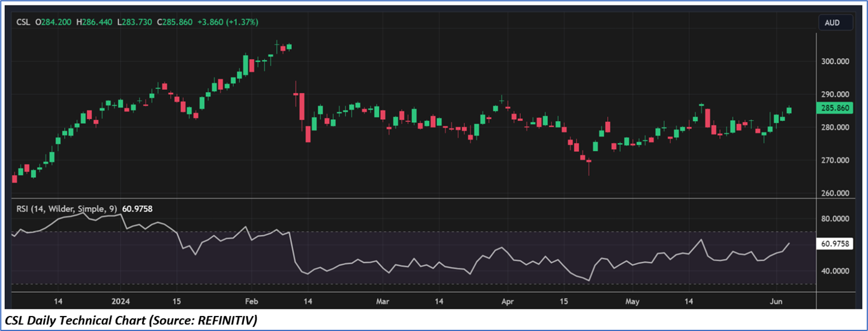Click the Mar label on time axis
This screenshot has width=868, height=331.
click(382, 301)
